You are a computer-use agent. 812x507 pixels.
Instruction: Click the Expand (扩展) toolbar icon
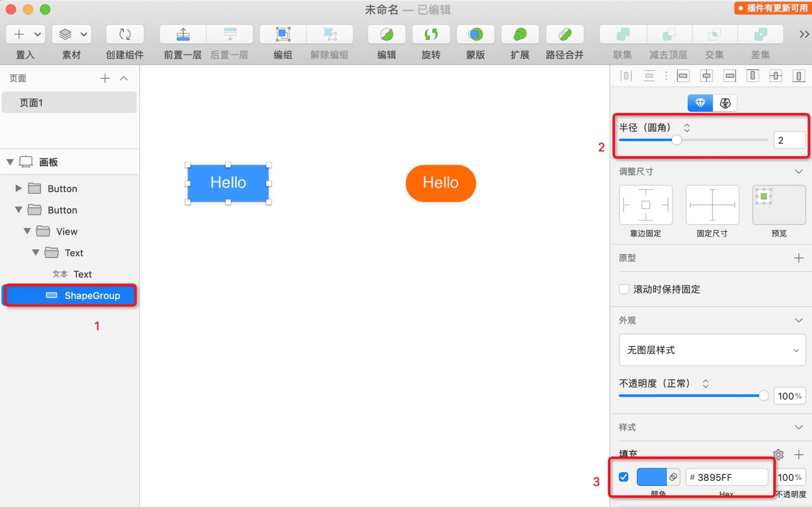520,34
